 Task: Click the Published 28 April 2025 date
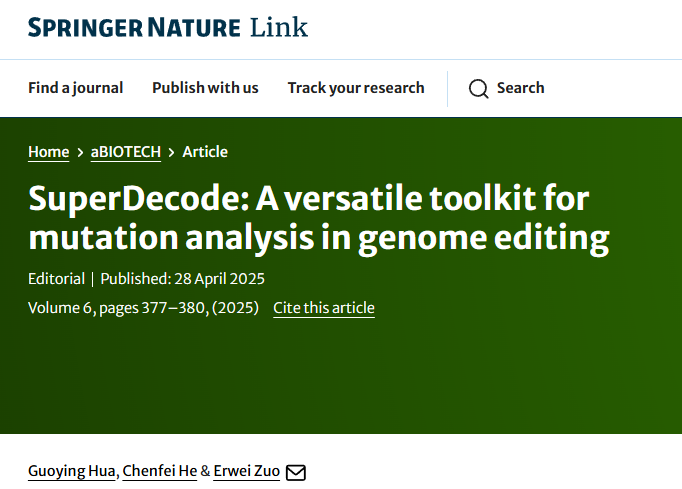click(x=183, y=279)
